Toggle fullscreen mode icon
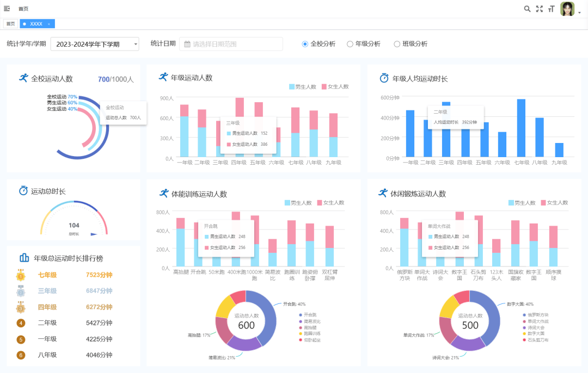 click(540, 9)
